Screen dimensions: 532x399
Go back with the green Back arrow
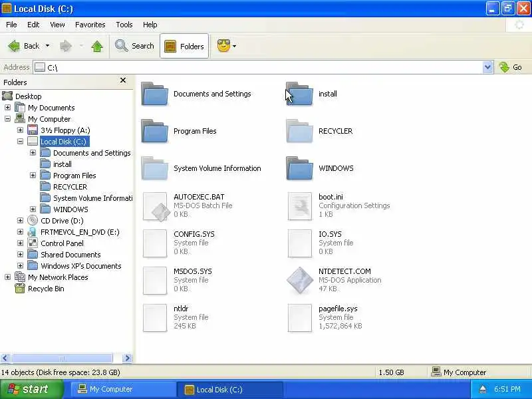23,46
